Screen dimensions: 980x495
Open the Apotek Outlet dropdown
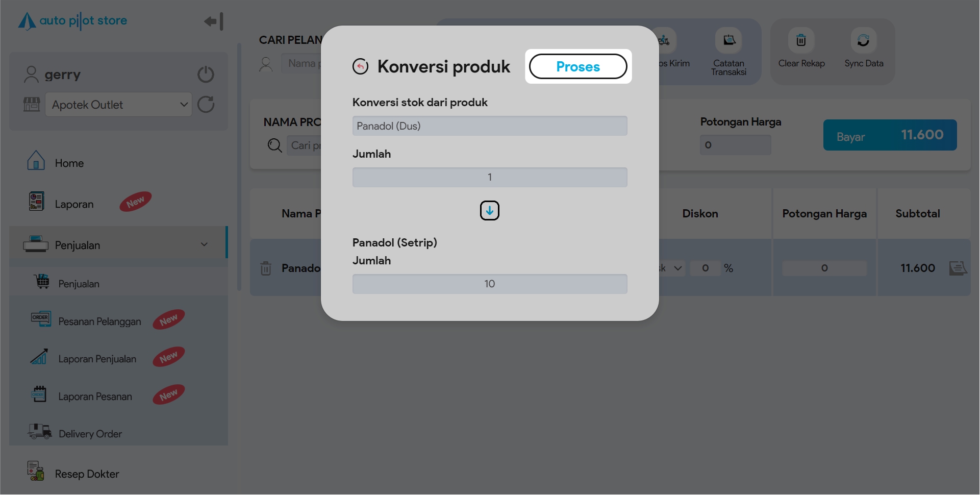118,105
